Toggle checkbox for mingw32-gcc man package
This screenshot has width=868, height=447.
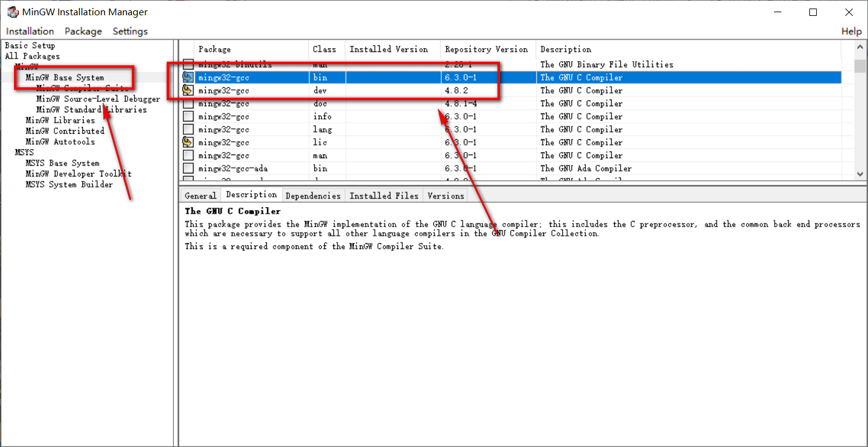[x=188, y=155]
